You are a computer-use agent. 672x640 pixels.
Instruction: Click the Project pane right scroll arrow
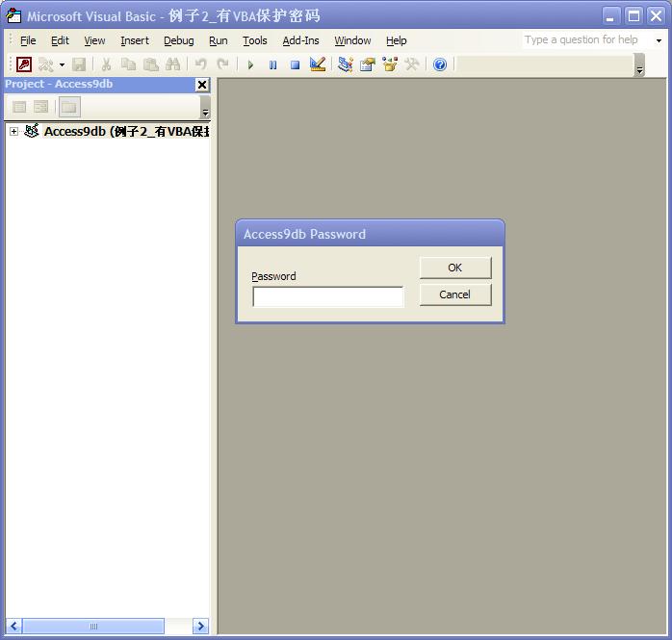pos(200,627)
